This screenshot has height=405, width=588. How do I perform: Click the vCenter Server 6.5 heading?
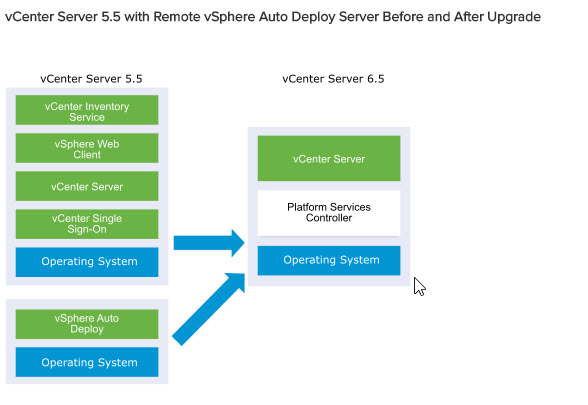(x=333, y=79)
